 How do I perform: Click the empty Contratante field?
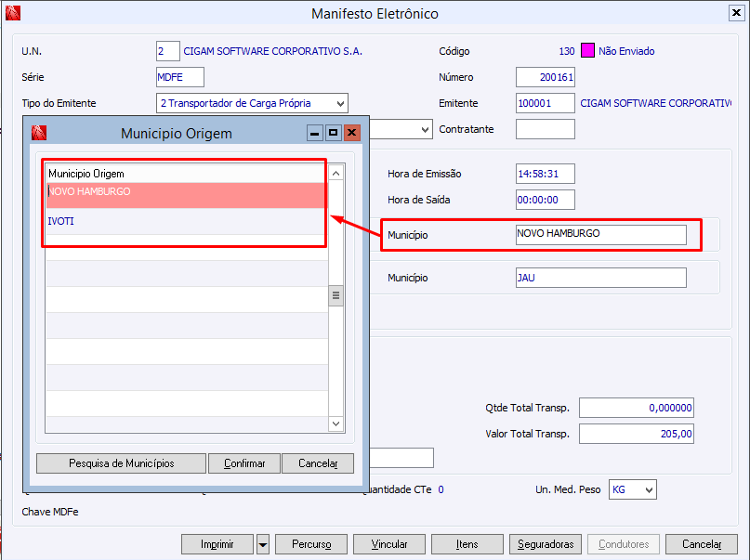[x=546, y=129]
